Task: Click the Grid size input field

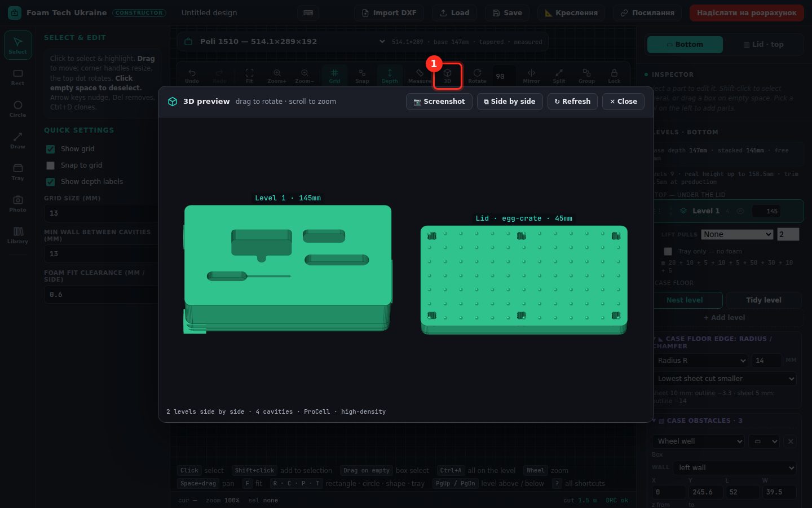Action: pos(101,213)
